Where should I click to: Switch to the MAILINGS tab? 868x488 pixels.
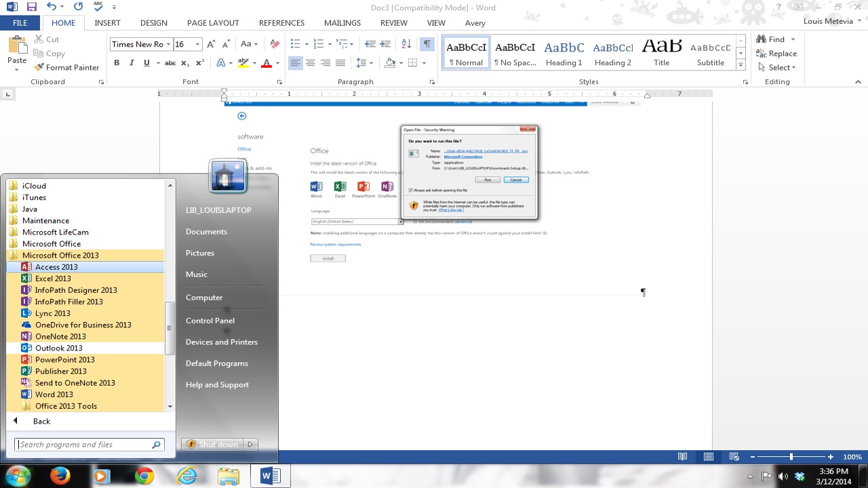coord(342,22)
